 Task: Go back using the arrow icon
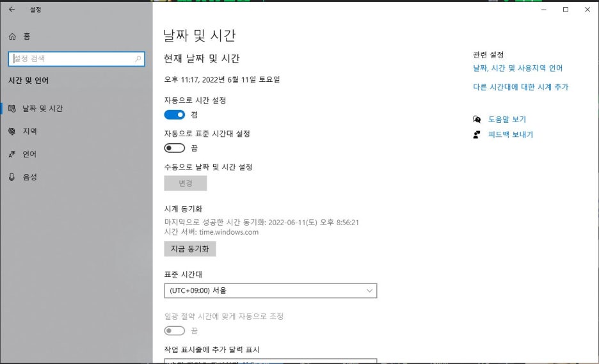click(x=12, y=10)
